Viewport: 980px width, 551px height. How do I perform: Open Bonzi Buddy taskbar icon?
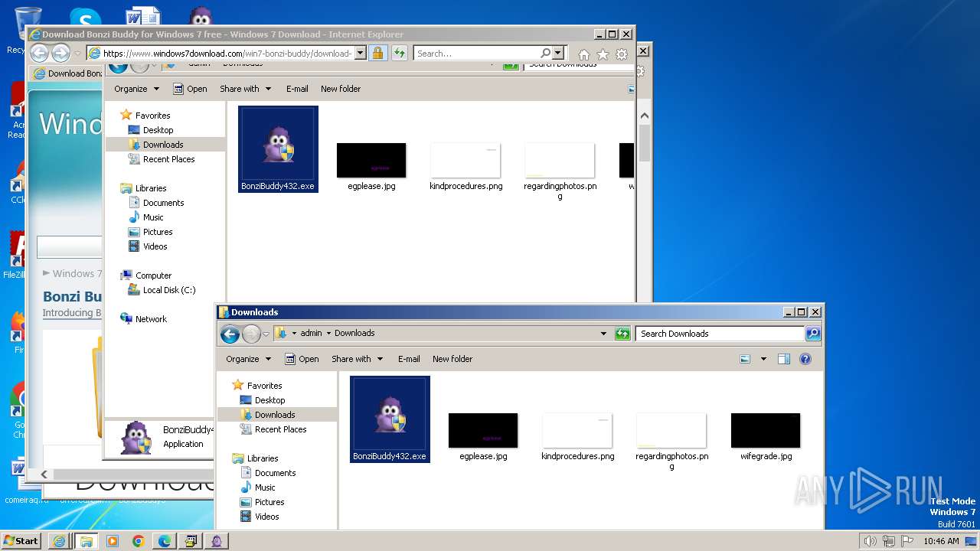tap(217, 541)
